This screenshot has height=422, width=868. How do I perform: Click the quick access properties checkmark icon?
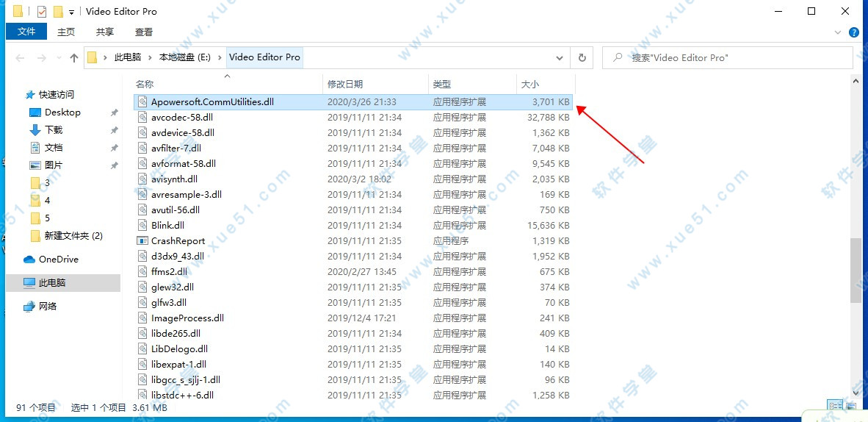click(x=42, y=12)
